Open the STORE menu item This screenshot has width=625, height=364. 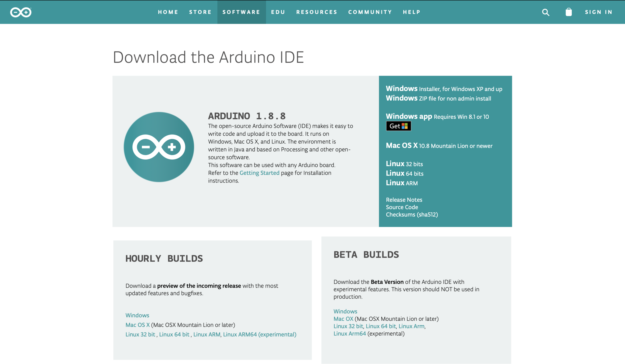[200, 12]
